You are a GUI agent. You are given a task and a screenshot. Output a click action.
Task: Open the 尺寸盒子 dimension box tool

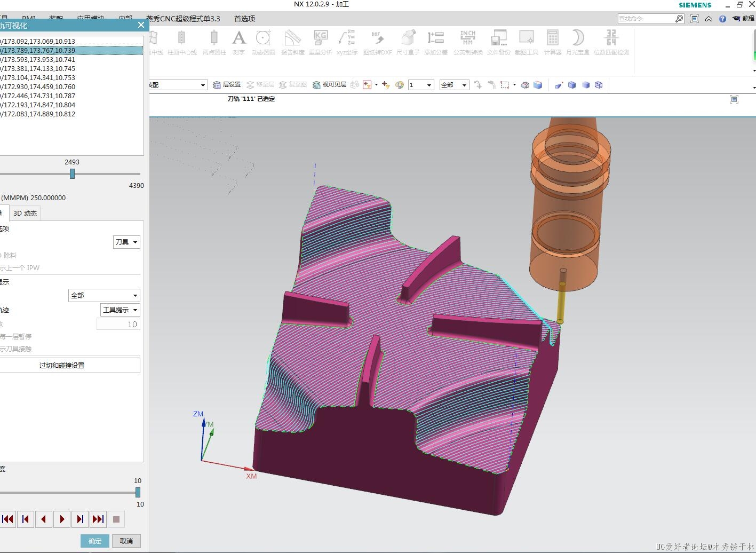408,42
